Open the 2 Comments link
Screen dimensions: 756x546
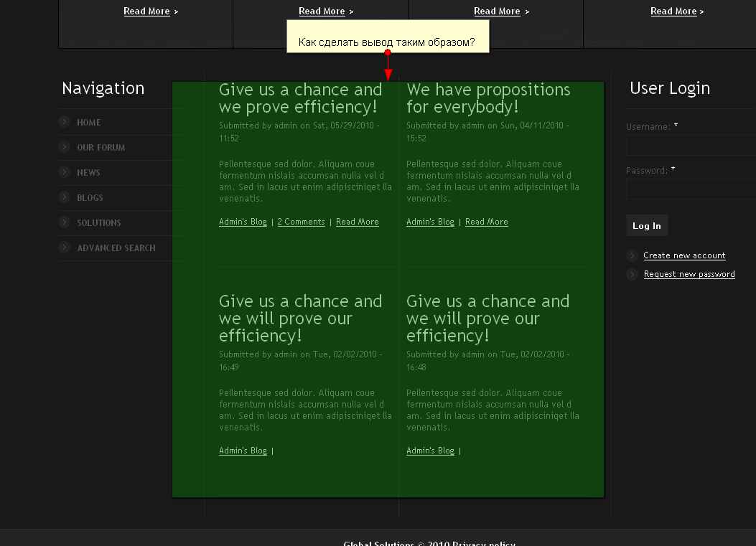click(301, 222)
